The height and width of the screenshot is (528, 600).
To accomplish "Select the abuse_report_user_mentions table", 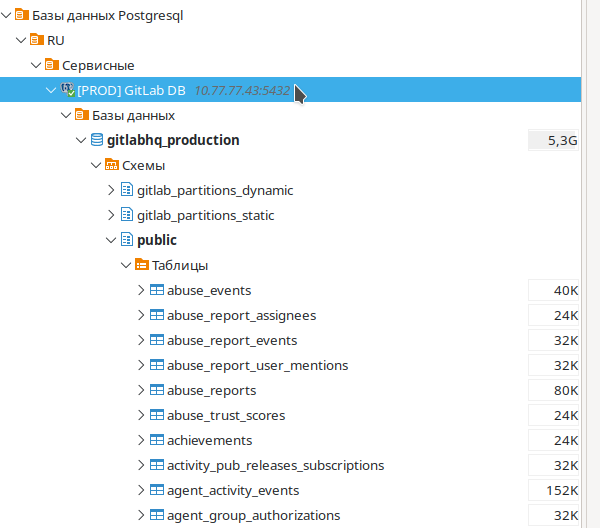I will tap(257, 365).
